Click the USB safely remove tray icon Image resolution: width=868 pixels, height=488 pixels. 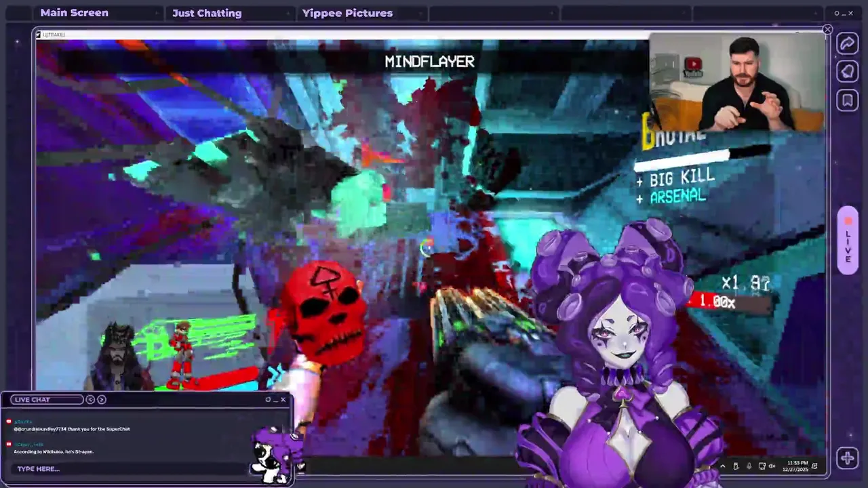[736, 466]
